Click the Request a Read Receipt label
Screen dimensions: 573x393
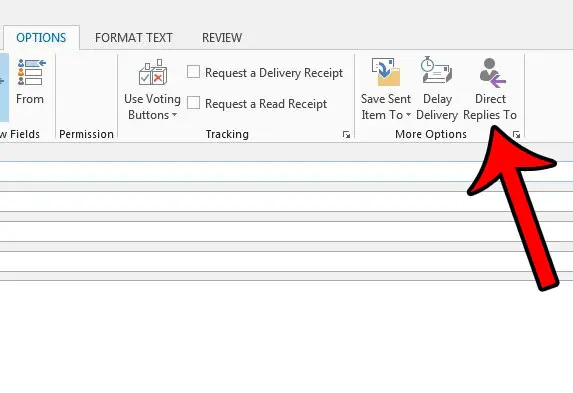266,104
